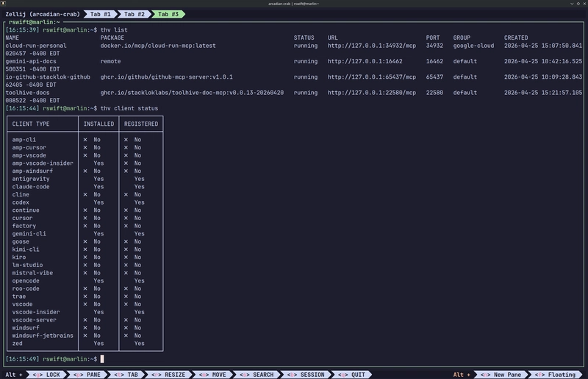The image size is (588, 379).
Task: Click the URL http://127.0.0.1:34932/mcp
Action: click(372, 46)
